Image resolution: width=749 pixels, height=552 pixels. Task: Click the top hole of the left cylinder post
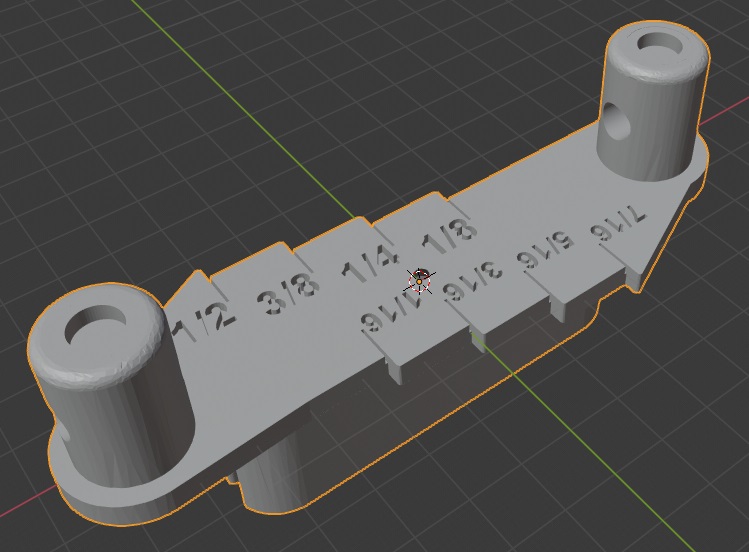(95, 326)
